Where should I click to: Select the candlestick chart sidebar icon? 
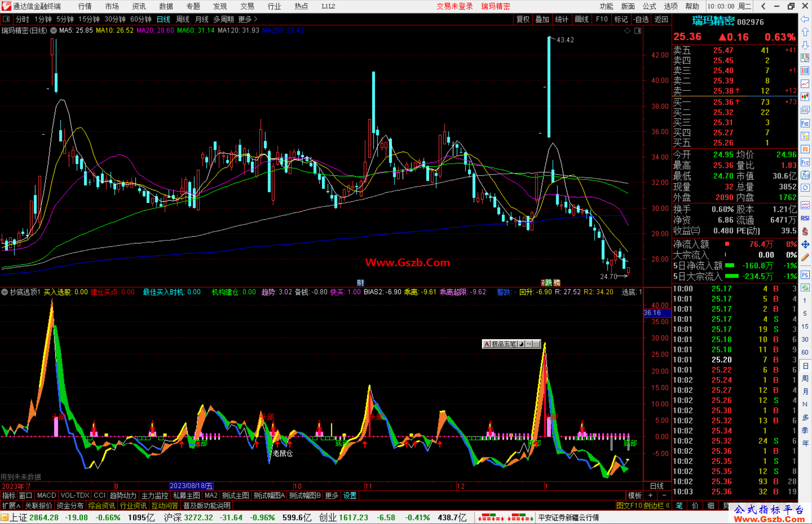click(805, 97)
